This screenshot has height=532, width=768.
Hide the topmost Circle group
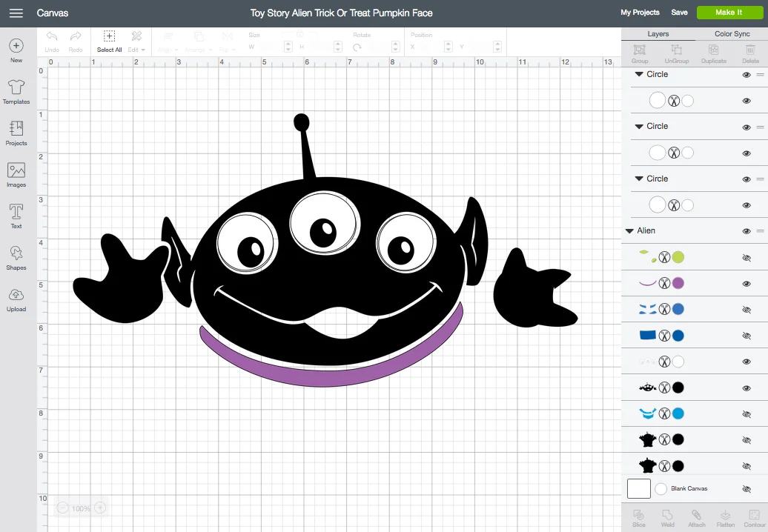(x=747, y=75)
